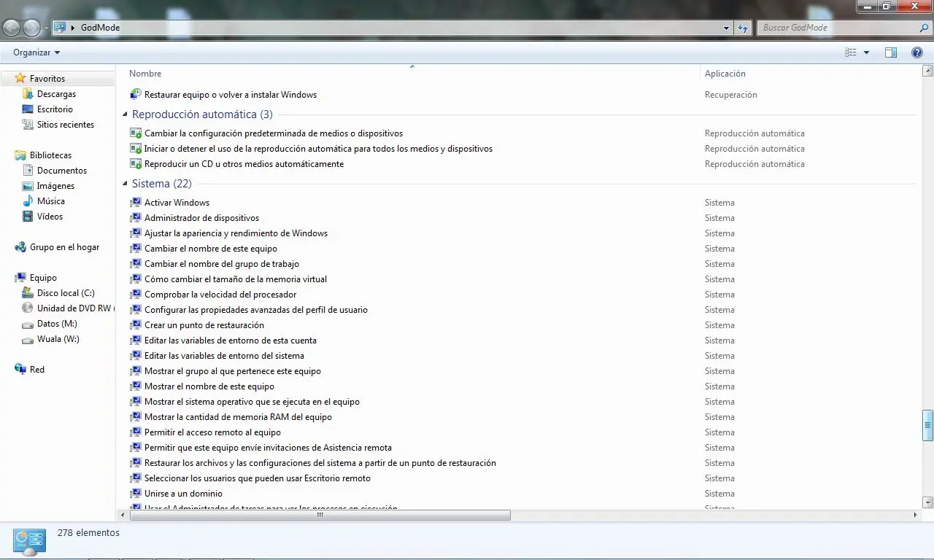The width and height of the screenshot is (934, 560).
Task: Toggle the preview pane icon
Action: 891,52
